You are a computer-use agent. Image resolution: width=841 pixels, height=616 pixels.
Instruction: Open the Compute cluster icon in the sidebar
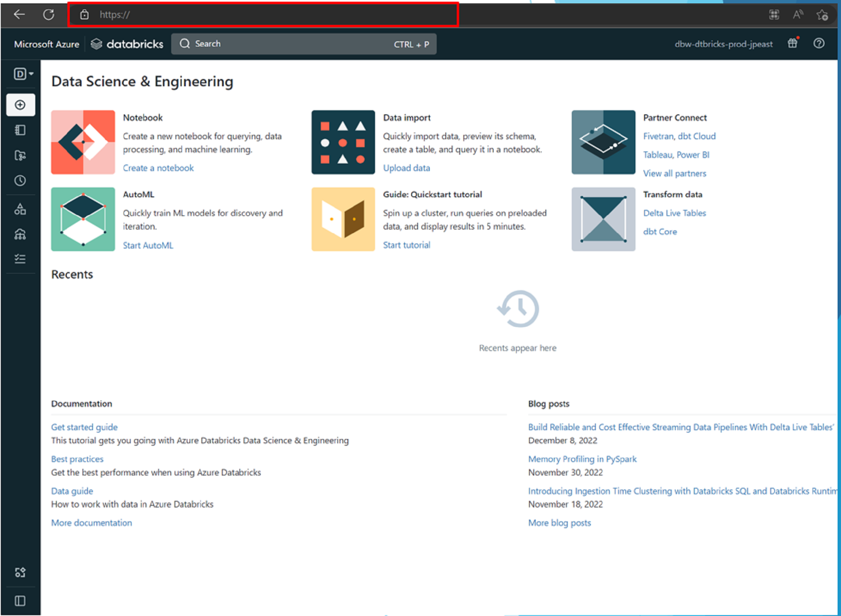(x=20, y=234)
